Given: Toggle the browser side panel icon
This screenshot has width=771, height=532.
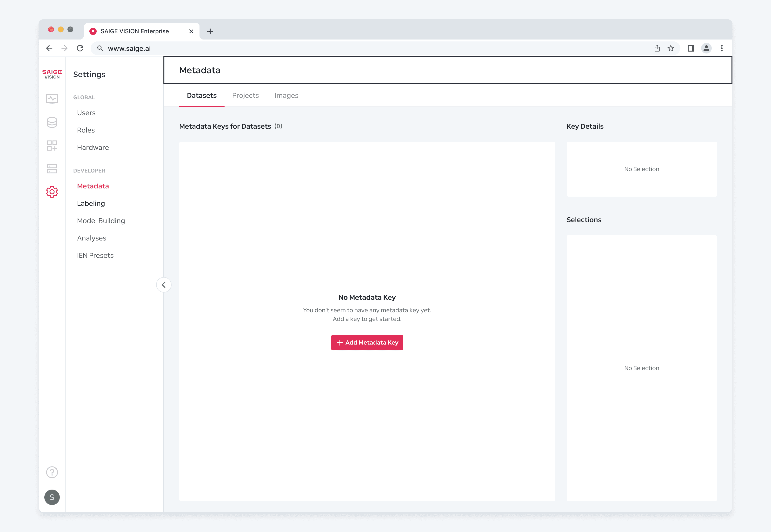Looking at the screenshot, I should point(691,48).
